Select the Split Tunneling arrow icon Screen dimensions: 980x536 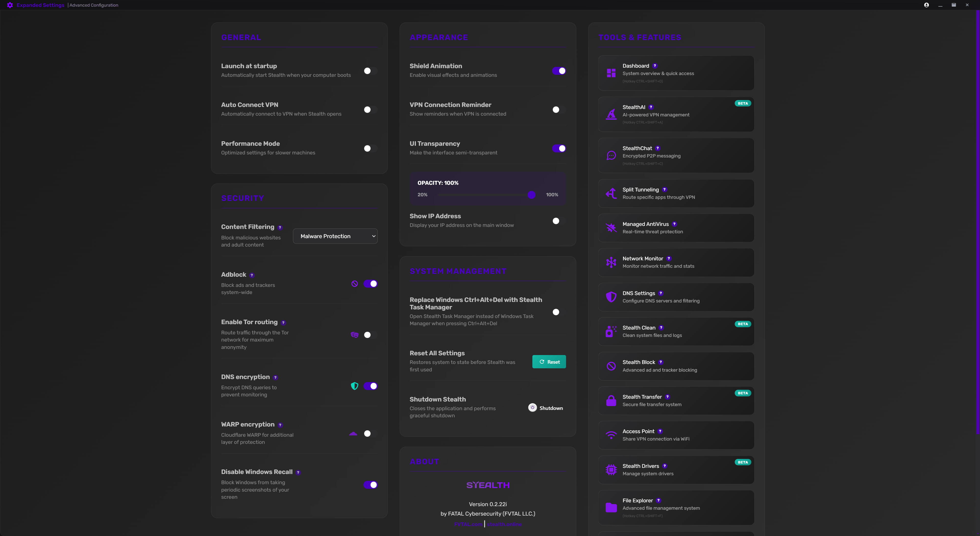coord(611,193)
